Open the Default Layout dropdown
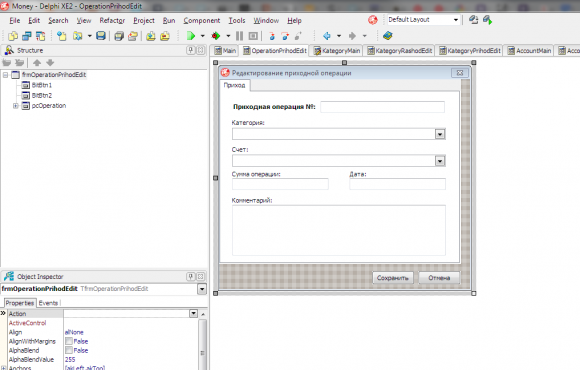 [456, 20]
